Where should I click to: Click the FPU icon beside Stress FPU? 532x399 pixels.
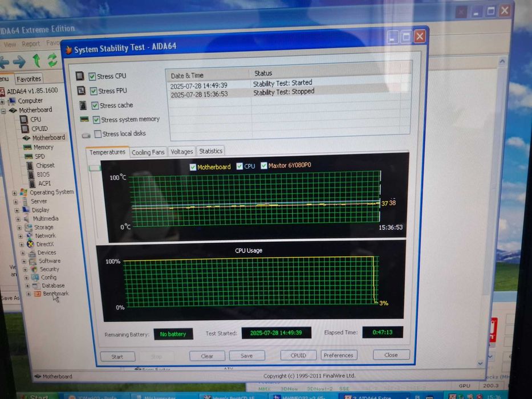coord(81,90)
